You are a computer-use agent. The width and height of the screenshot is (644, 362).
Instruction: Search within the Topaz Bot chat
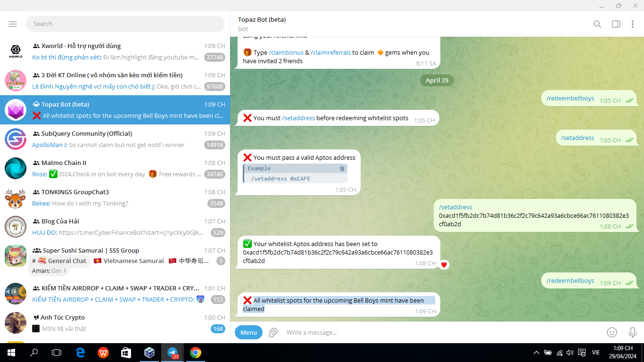[x=597, y=24]
